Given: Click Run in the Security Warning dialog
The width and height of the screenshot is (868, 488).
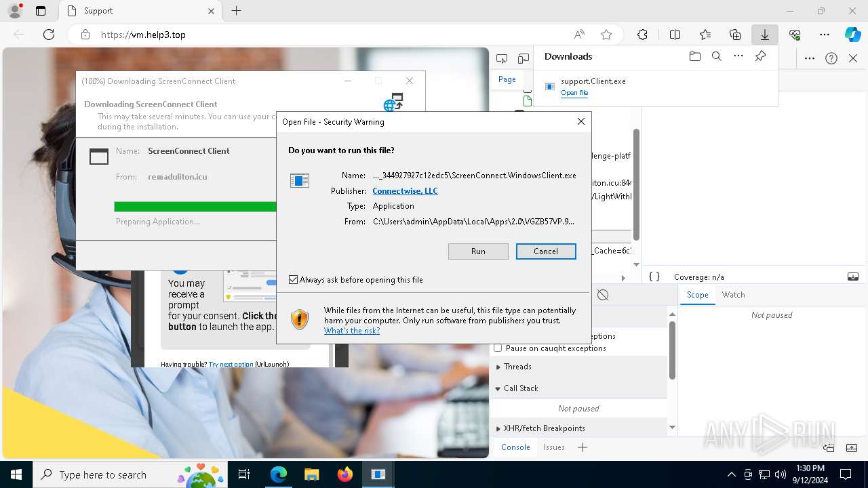Looking at the screenshot, I should (x=478, y=251).
